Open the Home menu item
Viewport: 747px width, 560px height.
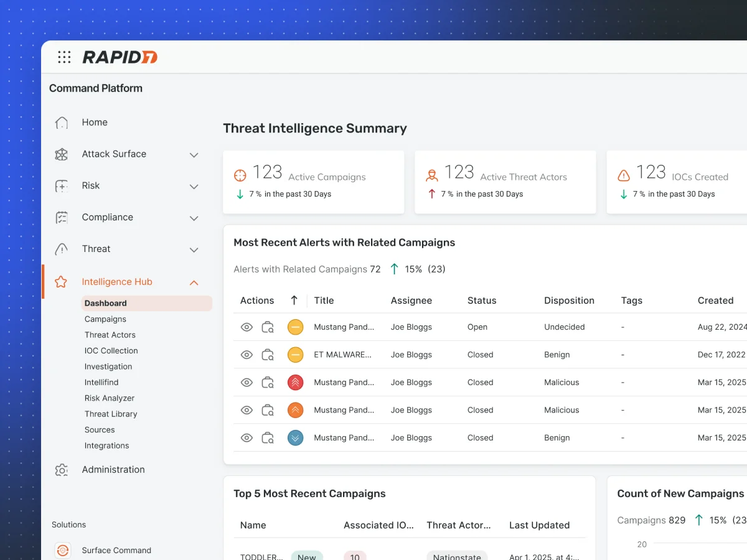(95, 123)
